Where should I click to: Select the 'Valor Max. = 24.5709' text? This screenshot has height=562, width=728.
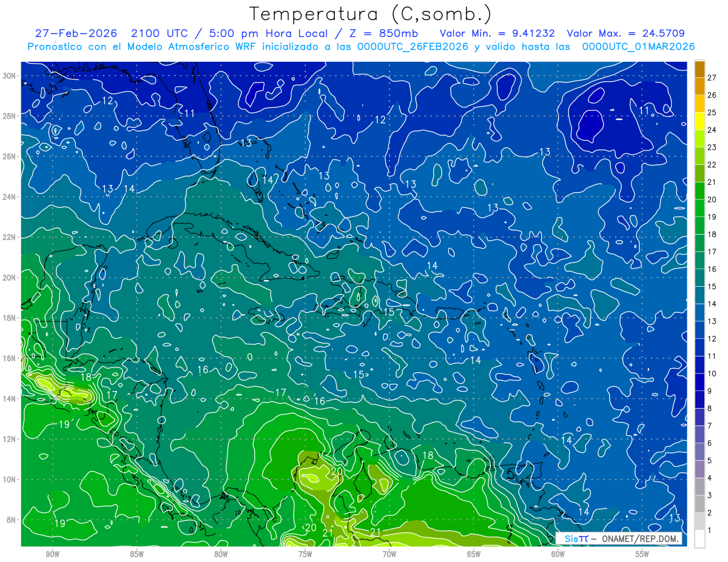click(x=626, y=33)
